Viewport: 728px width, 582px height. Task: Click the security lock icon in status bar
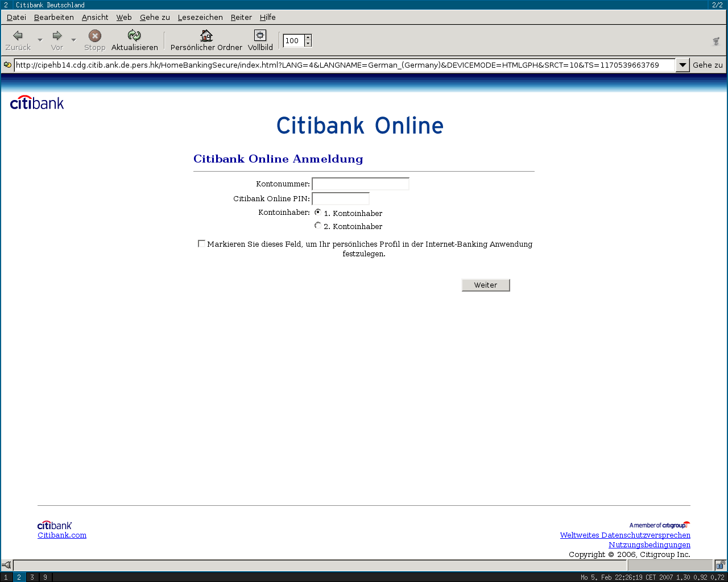point(720,565)
